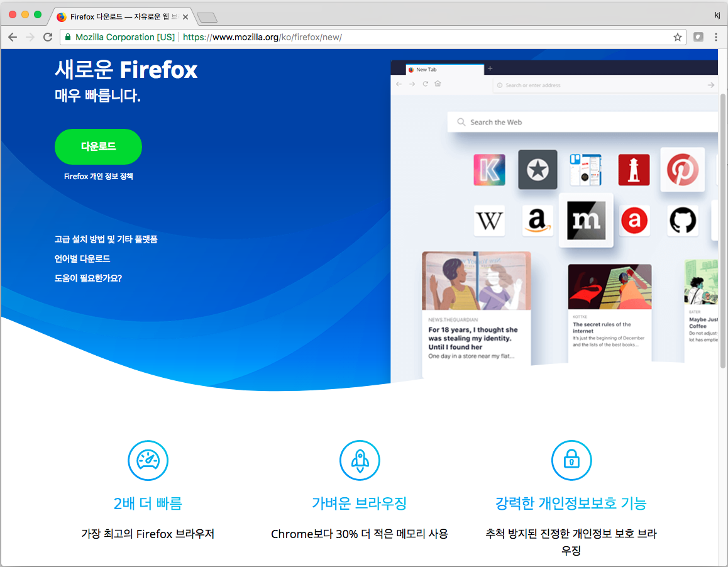Open the 언어별 다운로드 link
Screen dimensions: 728x567
tap(82, 258)
